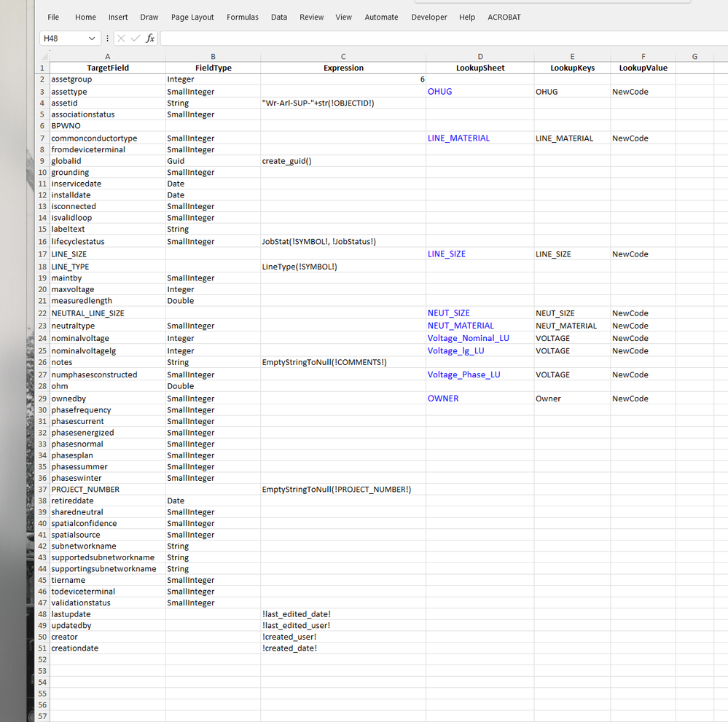Open the OWNER lookup sheet link
Screen dimensions: 728x722
[x=443, y=399]
